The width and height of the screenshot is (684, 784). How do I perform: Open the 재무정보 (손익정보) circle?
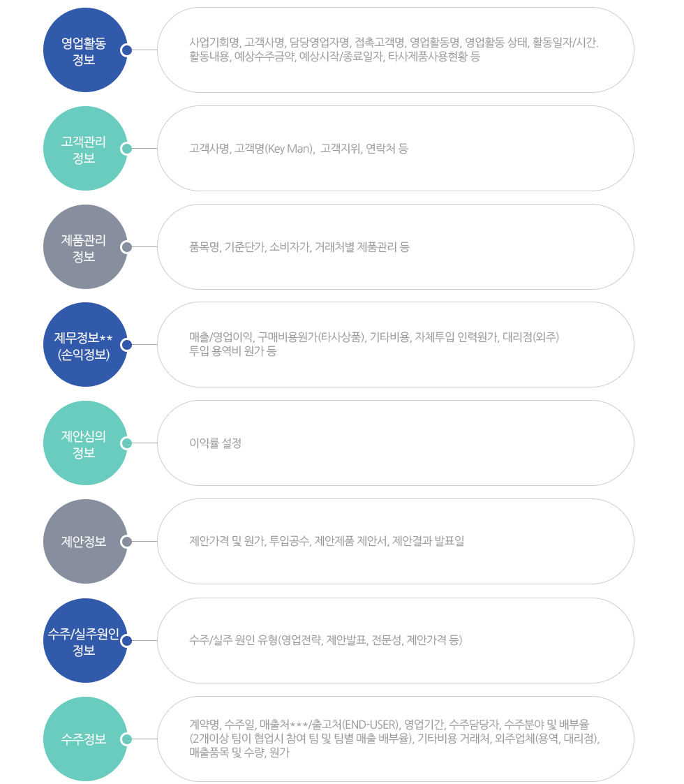(x=84, y=345)
